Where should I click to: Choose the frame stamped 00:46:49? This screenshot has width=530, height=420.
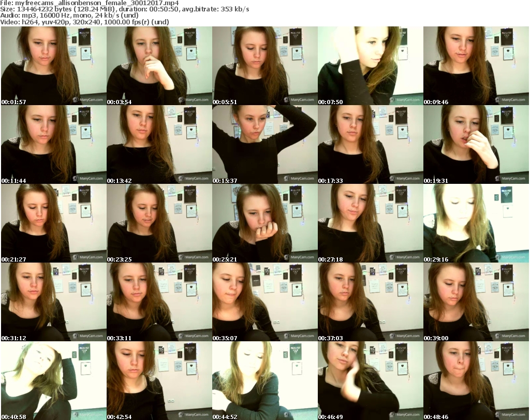(x=371, y=381)
